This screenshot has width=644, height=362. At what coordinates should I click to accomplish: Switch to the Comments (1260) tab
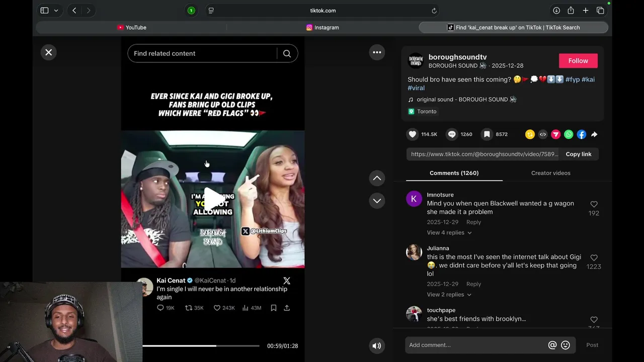point(454,173)
